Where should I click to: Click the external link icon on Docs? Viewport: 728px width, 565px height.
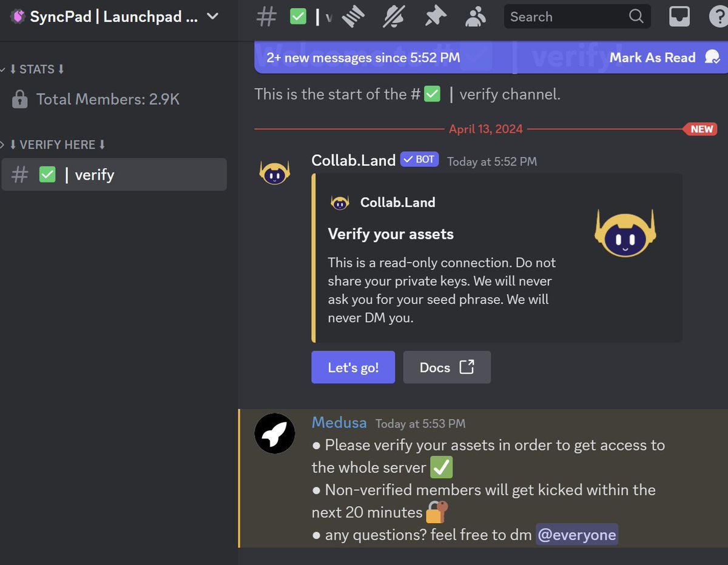[x=467, y=367]
